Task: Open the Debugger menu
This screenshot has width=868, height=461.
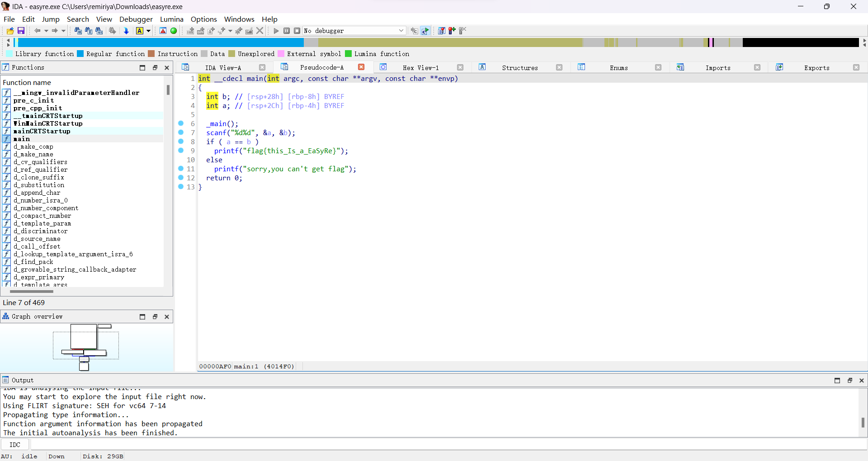Action: 136,19
